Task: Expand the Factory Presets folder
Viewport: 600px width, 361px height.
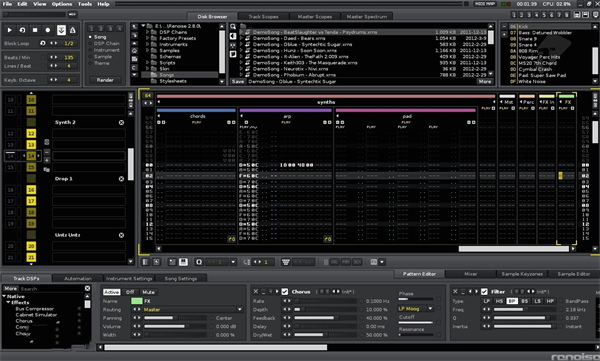Action: (147, 38)
